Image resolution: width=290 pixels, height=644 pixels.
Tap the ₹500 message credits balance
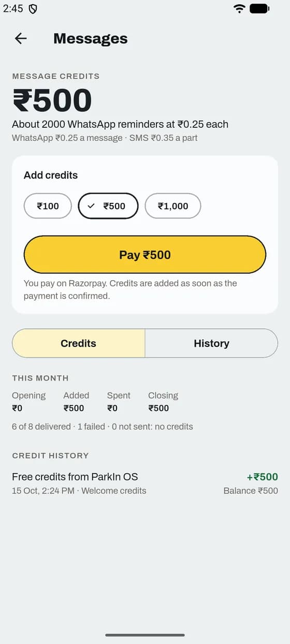coord(52,100)
